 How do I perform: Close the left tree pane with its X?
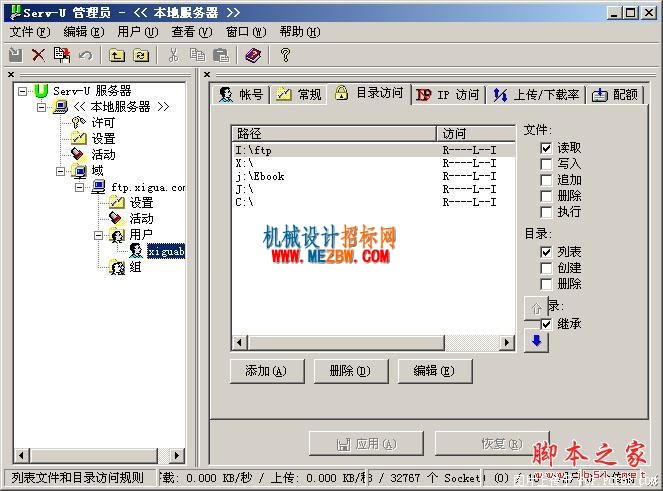pyautogui.click(x=11, y=74)
